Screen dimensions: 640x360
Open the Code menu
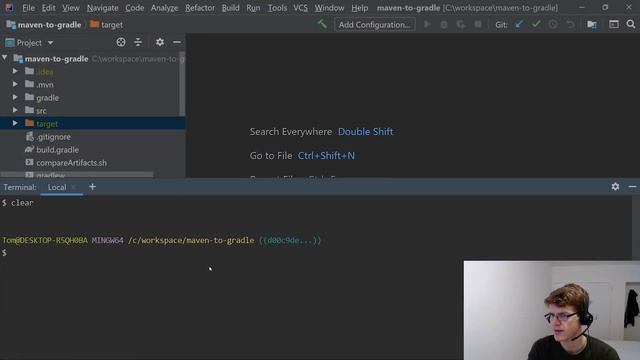point(134,8)
